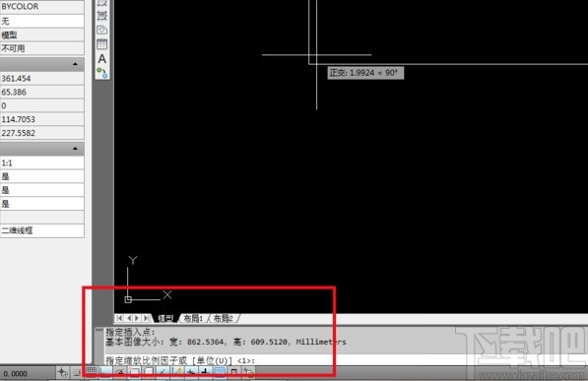Click the command line scale factor prompt

[180, 360]
